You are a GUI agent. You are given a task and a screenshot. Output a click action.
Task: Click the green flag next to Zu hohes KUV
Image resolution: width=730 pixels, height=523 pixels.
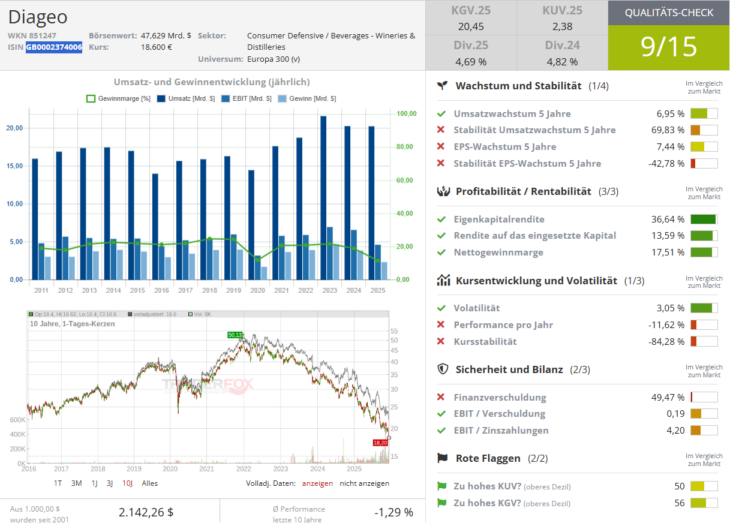coord(442,486)
